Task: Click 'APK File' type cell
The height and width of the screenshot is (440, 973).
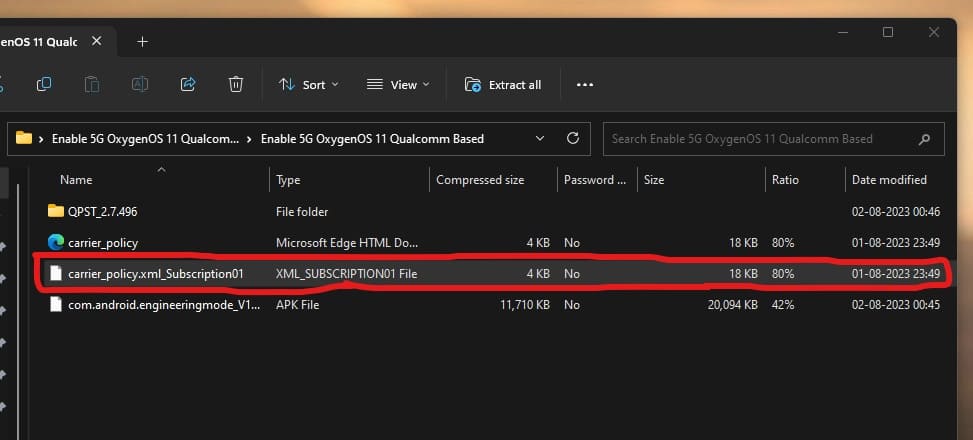Action: click(297, 305)
